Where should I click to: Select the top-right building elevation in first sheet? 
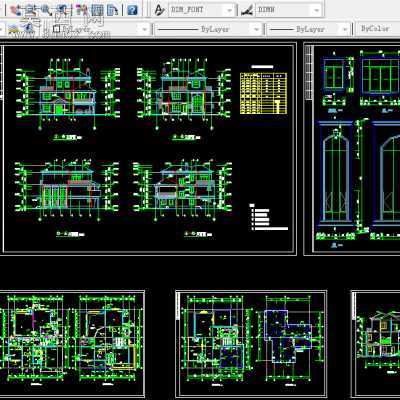184,93
